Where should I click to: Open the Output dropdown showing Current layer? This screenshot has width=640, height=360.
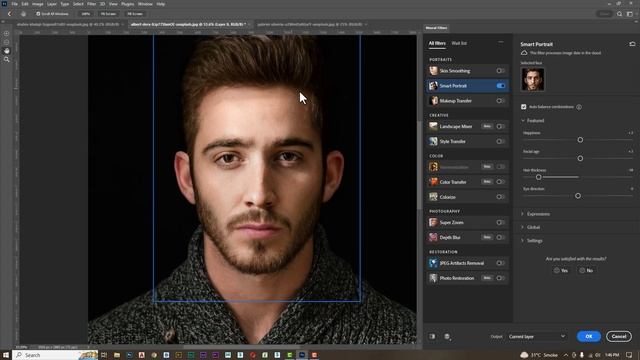coord(537,336)
